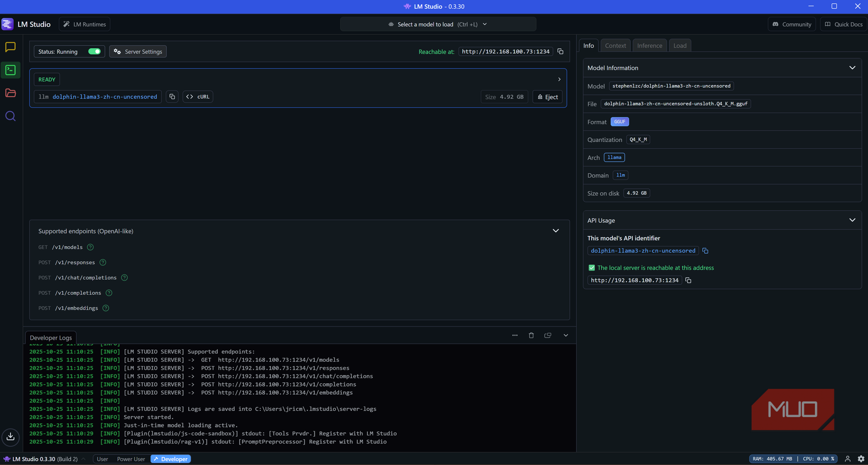Viewport: 868px width, 465px height.
Task: Open the Community link
Action: (x=792, y=24)
